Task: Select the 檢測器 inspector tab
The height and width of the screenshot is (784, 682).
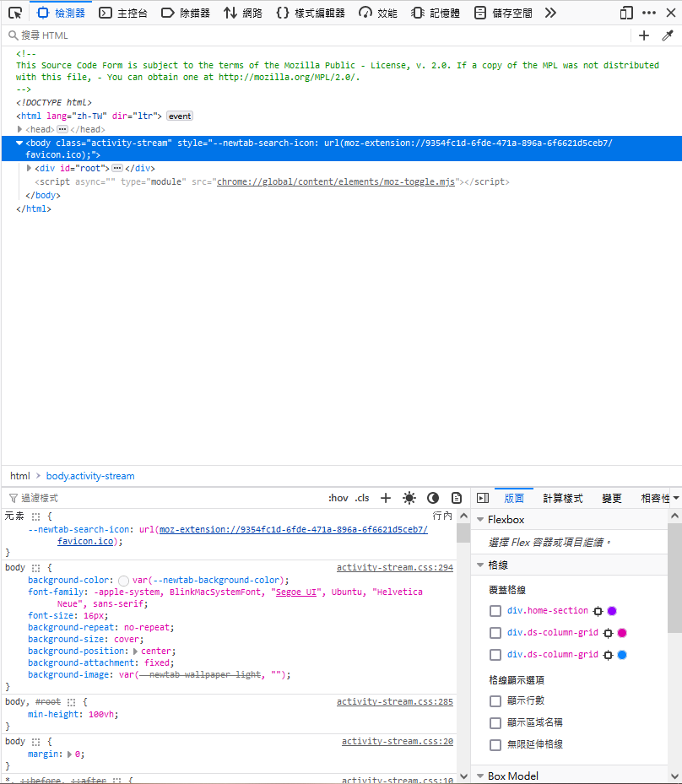Action: (62, 13)
